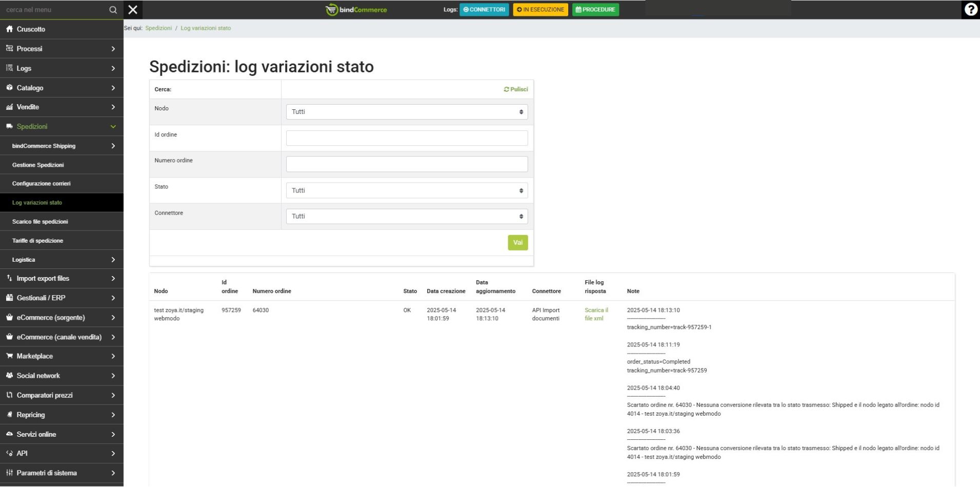This screenshot has height=487, width=980.
Task: Open the Connettore dropdown
Action: tap(407, 217)
